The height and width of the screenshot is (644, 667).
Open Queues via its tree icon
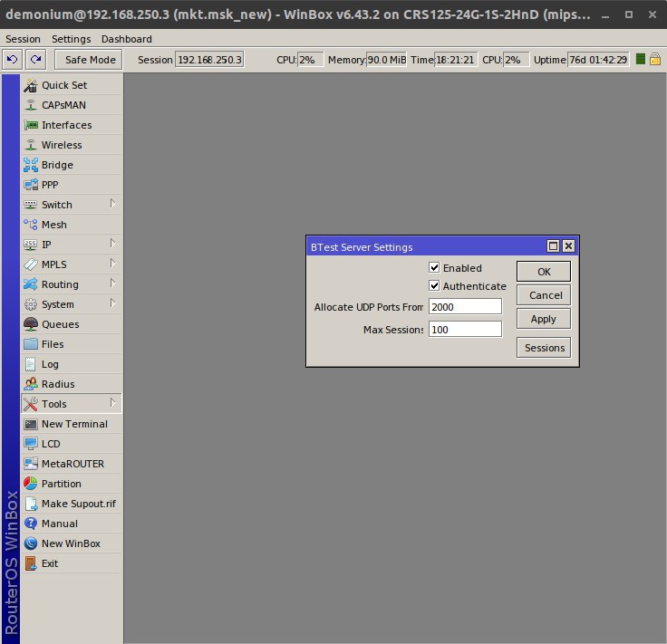(31, 324)
